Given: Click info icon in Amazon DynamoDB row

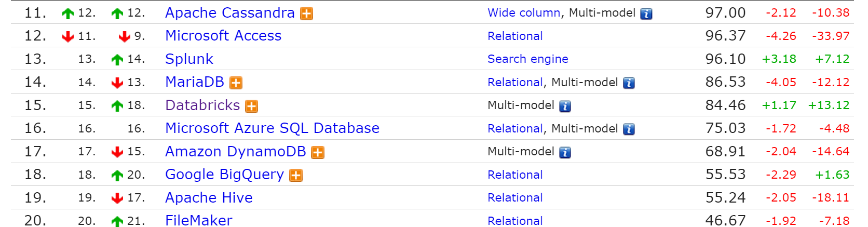Looking at the screenshot, I should (x=565, y=153).
